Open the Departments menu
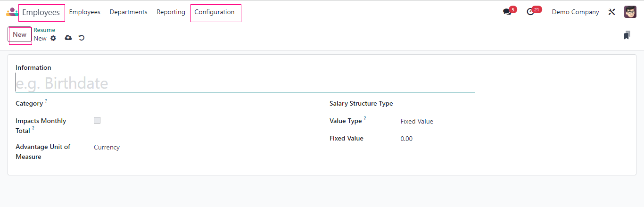This screenshot has width=644, height=207. coord(128,12)
